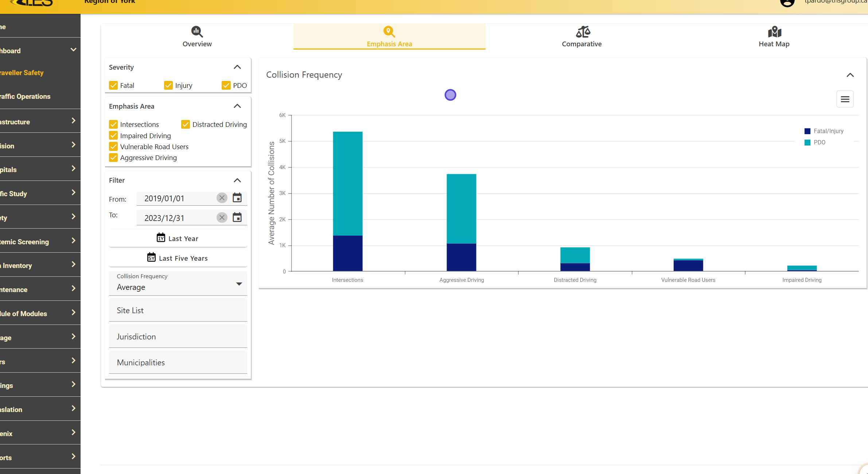
Task: Click the Heat Map map icon
Action: pos(774,32)
